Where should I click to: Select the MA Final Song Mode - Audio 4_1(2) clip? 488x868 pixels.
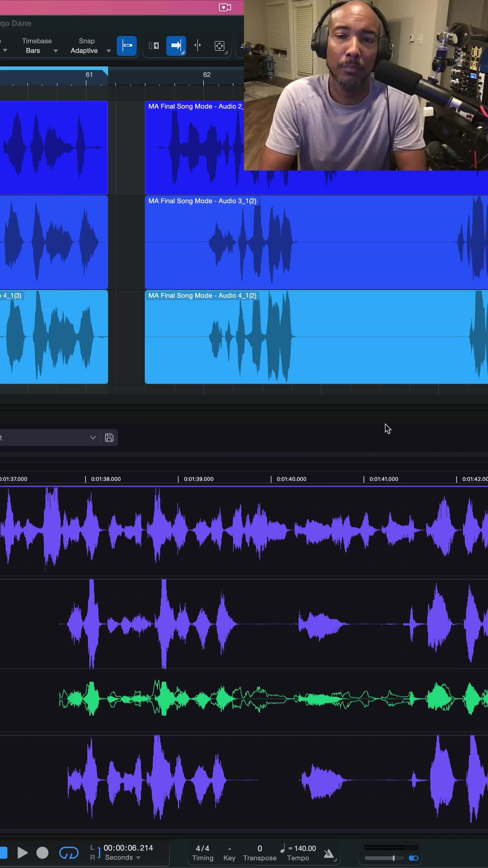click(316, 337)
